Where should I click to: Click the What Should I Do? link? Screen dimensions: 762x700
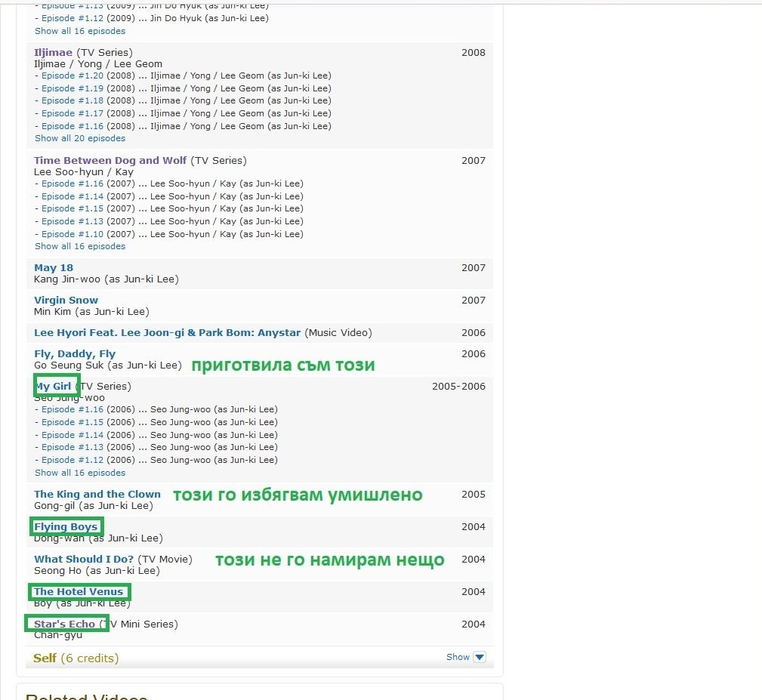pyautogui.click(x=84, y=560)
